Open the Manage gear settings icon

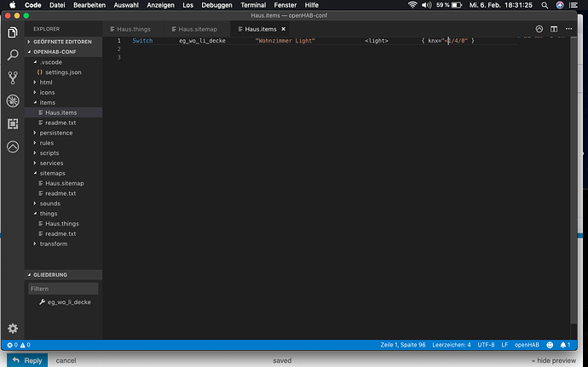click(13, 329)
